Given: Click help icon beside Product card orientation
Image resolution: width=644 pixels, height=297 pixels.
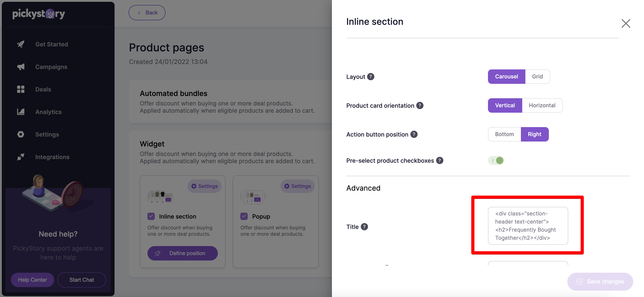Looking at the screenshot, I should click(420, 105).
